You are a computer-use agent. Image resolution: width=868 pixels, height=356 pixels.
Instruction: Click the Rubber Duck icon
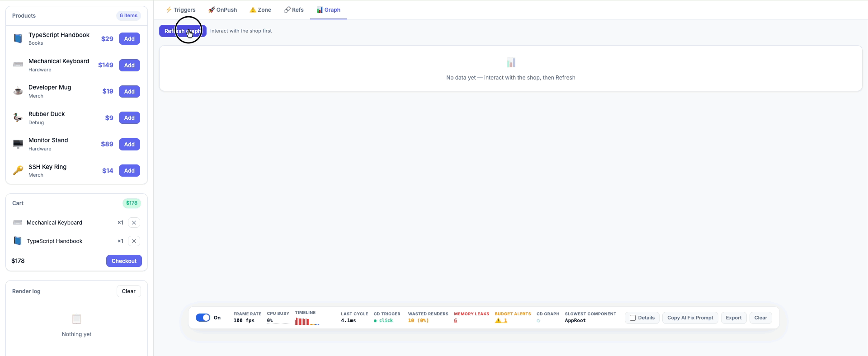[18, 117]
